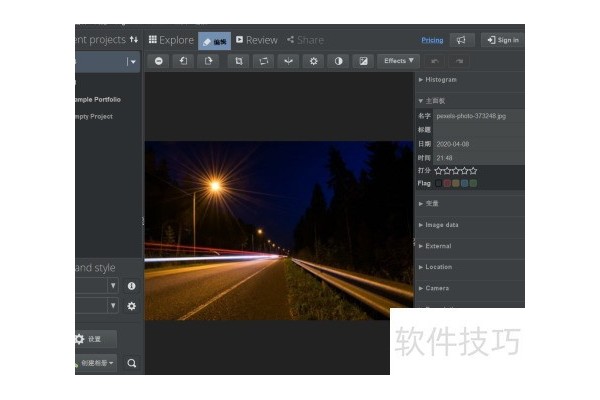600x400 pixels.
Task: Rate photo with the first star
Action: click(438, 171)
